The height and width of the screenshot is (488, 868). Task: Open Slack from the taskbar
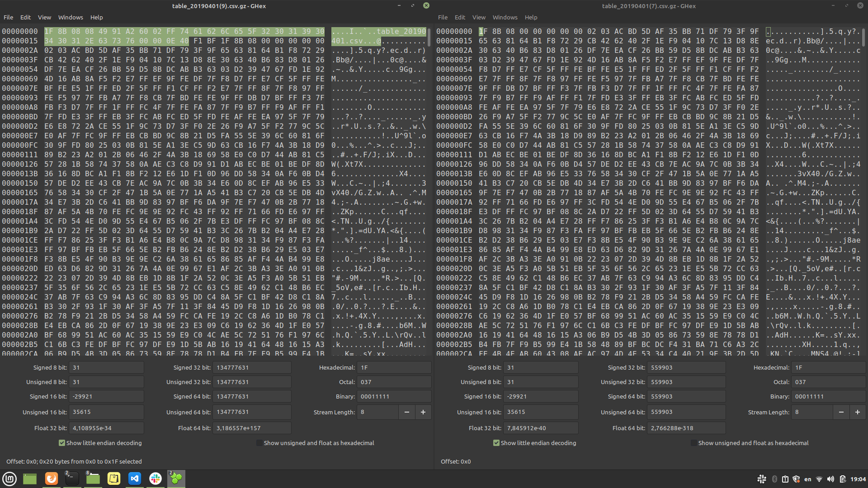coord(155,479)
